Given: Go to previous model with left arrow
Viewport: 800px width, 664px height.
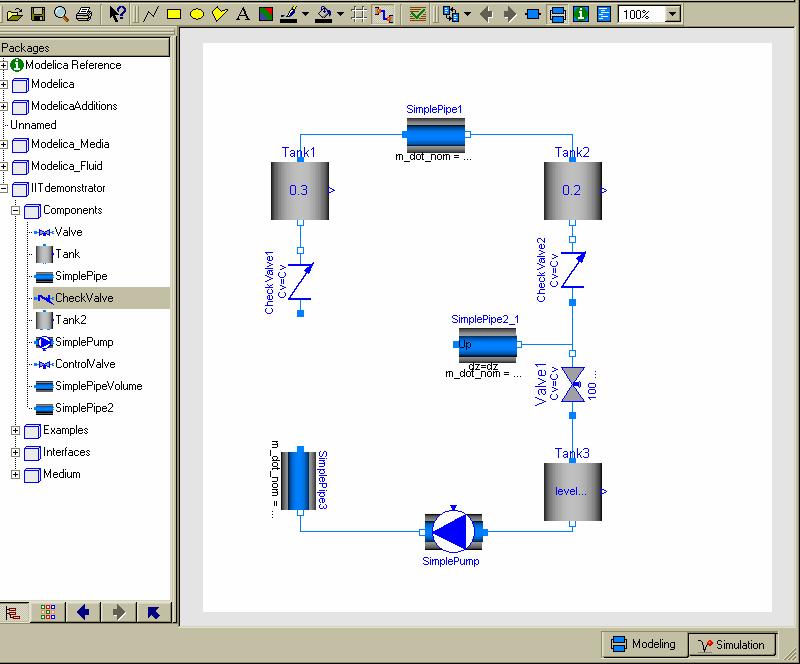Looking at the screenshot, I should [x=487, y=14].
